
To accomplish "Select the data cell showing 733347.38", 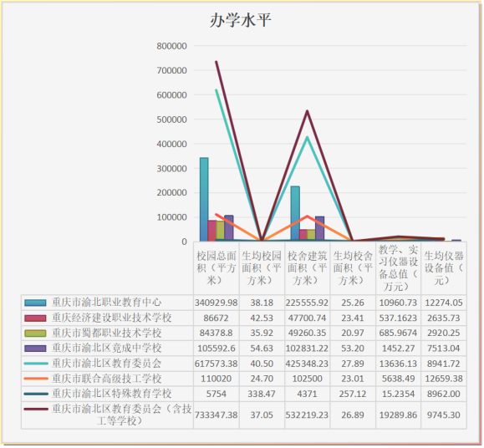I will click(x=216, y=415).
